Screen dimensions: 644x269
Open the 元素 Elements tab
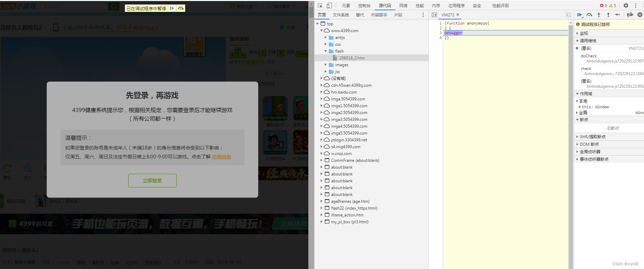(346, 5)
